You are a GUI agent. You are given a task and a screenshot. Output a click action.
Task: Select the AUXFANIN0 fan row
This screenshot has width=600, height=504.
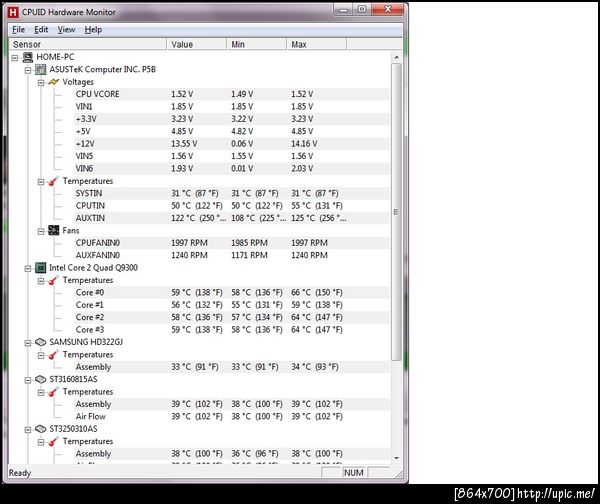232,255
